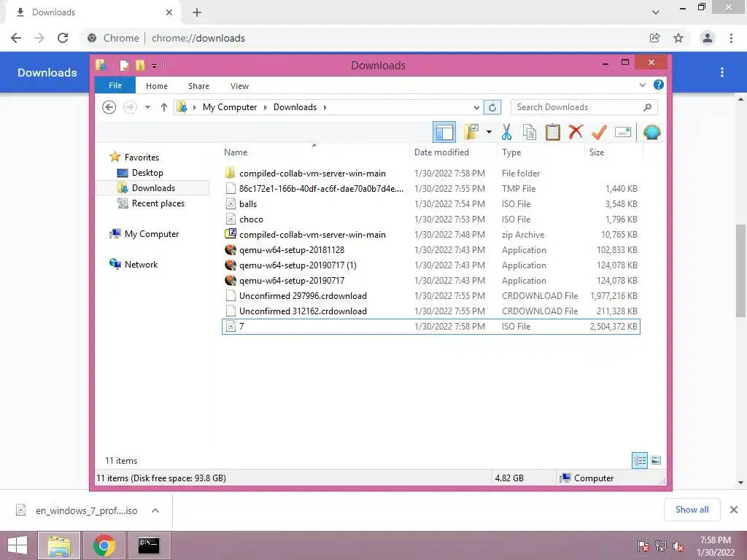Open a new Chrome tab

click(x=197, y=12)
